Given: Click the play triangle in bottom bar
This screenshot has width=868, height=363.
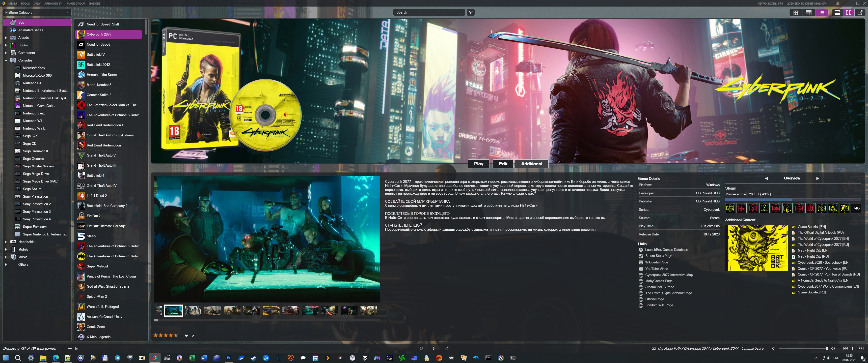Looking at the screenshot, I should (434, 348).
